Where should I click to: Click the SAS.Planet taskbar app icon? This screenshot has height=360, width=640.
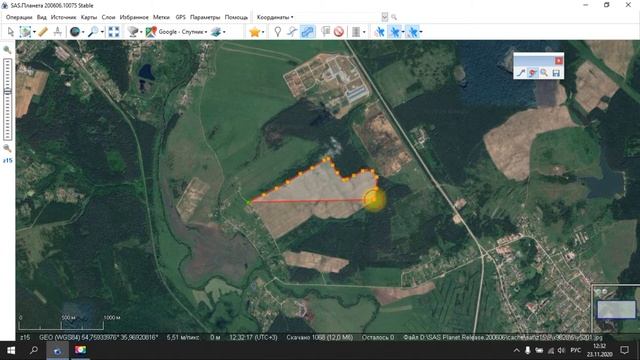tap(57, 351)
